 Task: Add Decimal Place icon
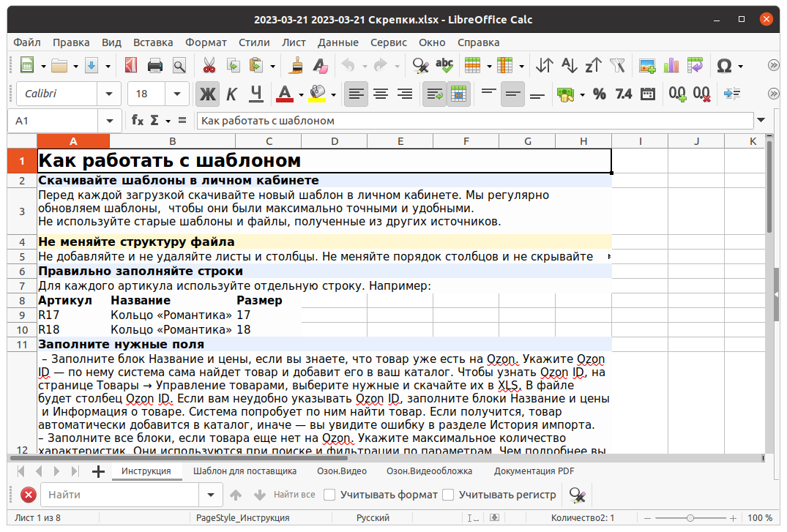pyautogui.click(x=678, y=94)
